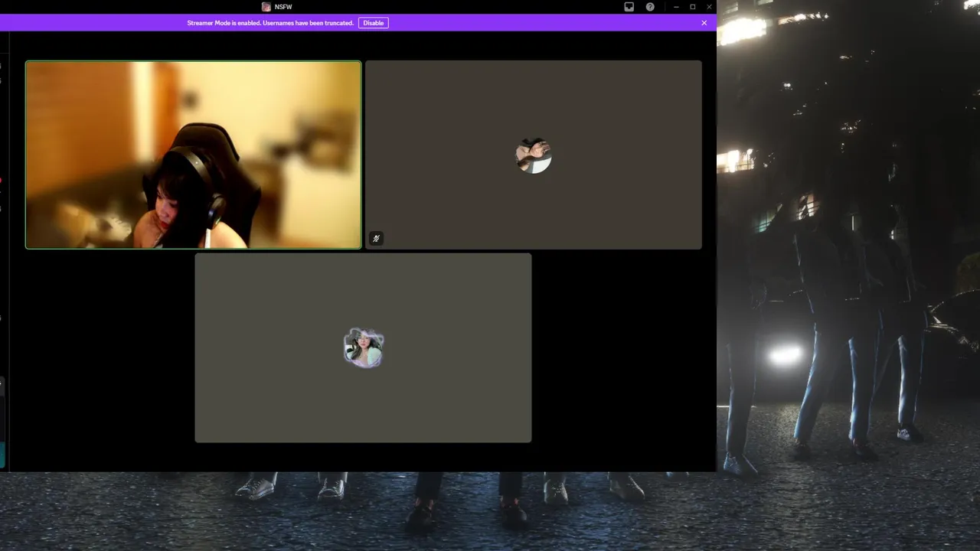The width and height of the screenshot is (980, 551).
Task: Dismiss the Streamer Mode banner
Action: coord(704,23)
